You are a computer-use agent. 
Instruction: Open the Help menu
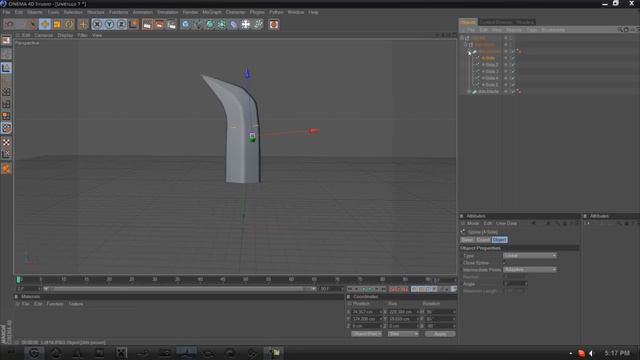(x=313, y=12)
